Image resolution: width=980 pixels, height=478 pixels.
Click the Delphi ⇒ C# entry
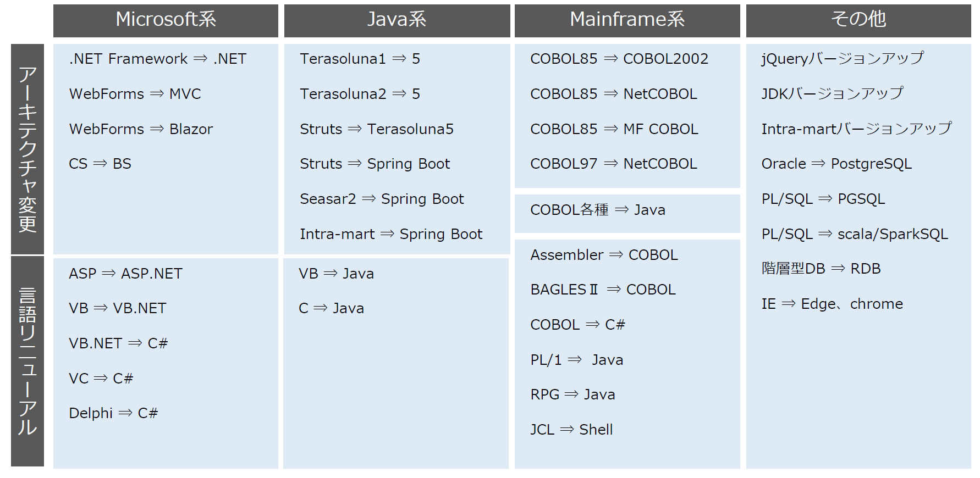(113, 413)
